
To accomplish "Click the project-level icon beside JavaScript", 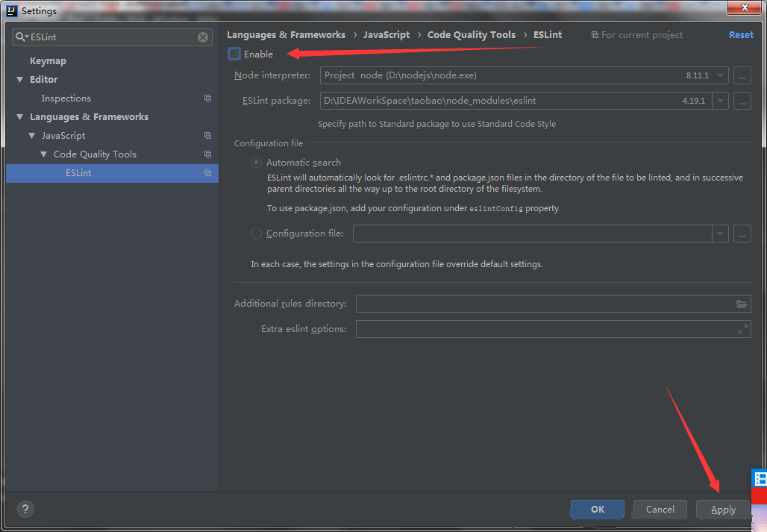I will (207, 136).
